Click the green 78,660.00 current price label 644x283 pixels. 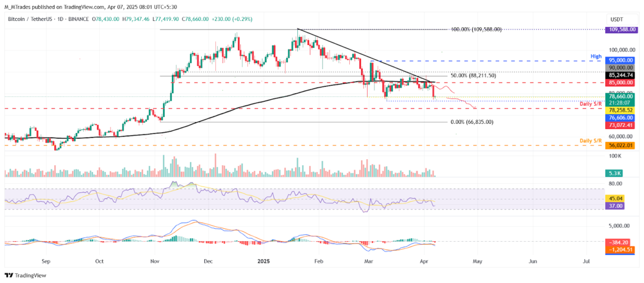[620, 95]
